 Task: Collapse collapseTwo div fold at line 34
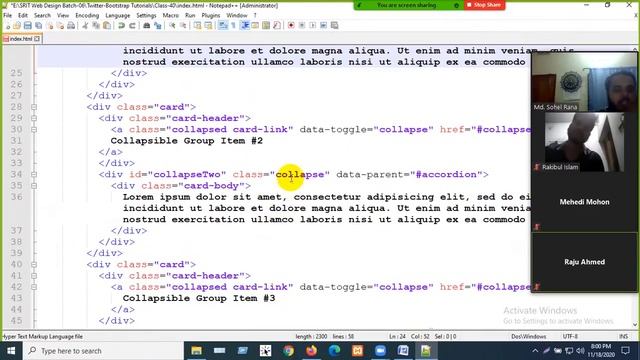pos(34,174)
